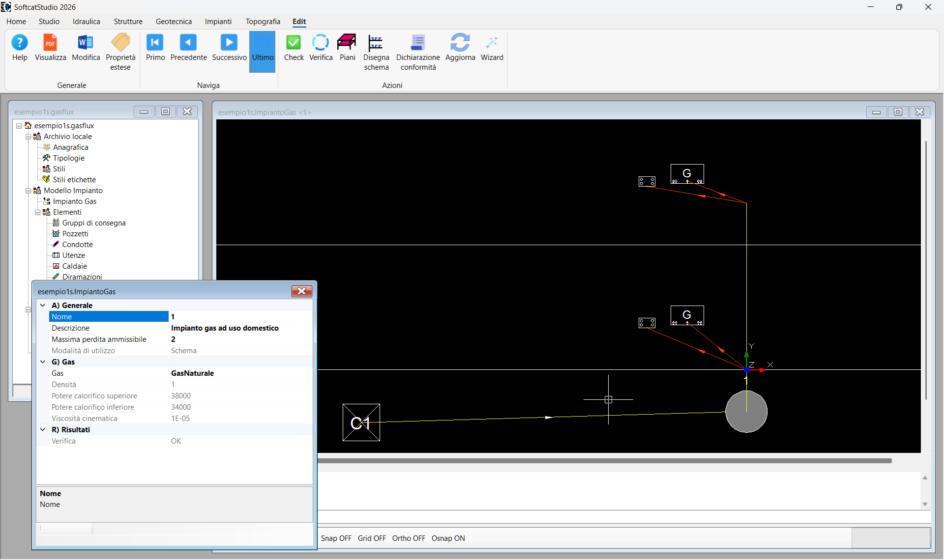Image resolution: width=944 pixels, height=560 pixels.
Task: Toggle Grid OFF in status bar
Action: 372,538
